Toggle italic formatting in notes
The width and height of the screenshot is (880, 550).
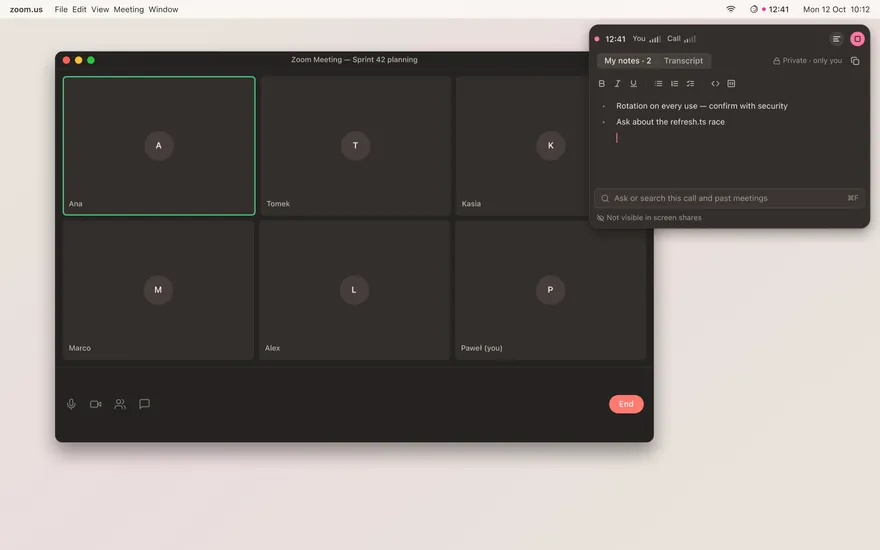617,84
